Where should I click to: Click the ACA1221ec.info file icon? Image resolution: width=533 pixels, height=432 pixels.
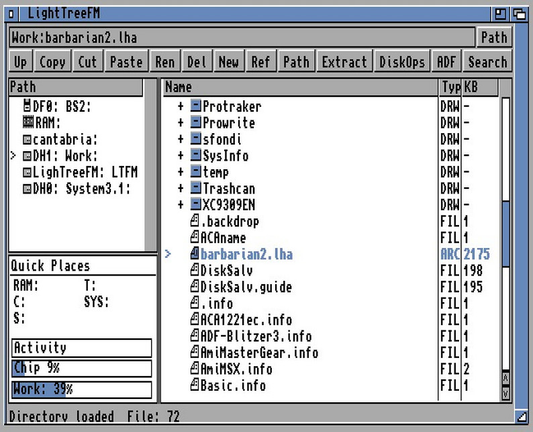point(194,319)
